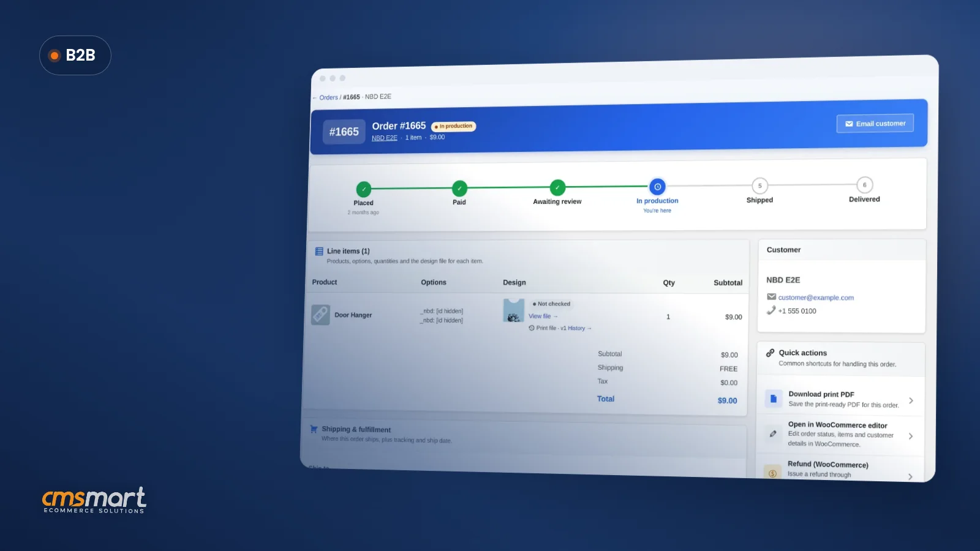The width and height of the screenshot is (980, 551).
Task: Click the Paid step checkmark circle
Action: pyautogui.click(x=459, y=189)
